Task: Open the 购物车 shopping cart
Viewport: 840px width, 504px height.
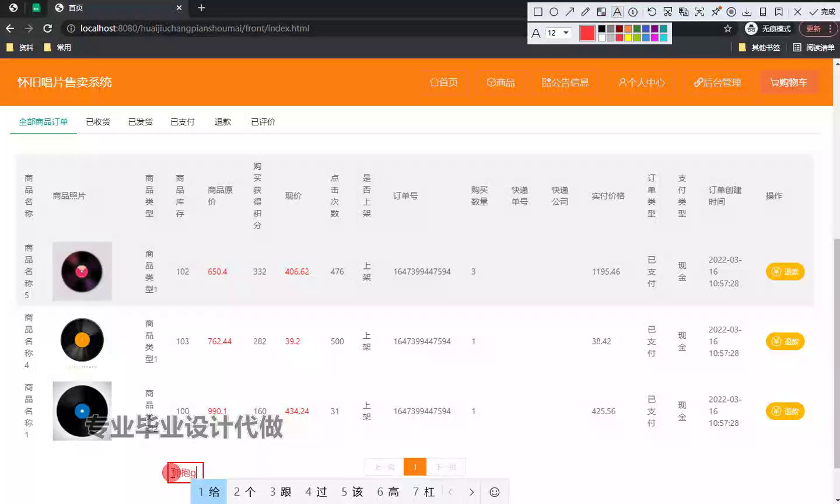Action: (789, 82)
